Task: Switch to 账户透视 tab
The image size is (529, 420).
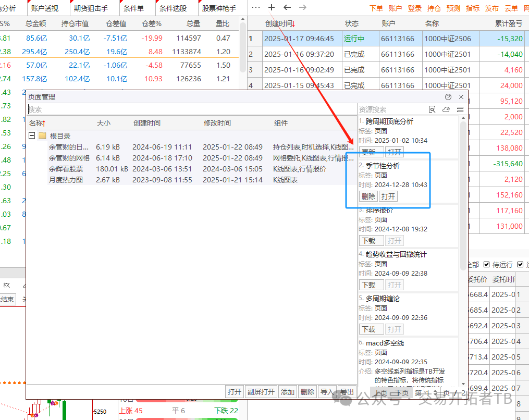Action: pyautogui.click(x=44, y=8)
